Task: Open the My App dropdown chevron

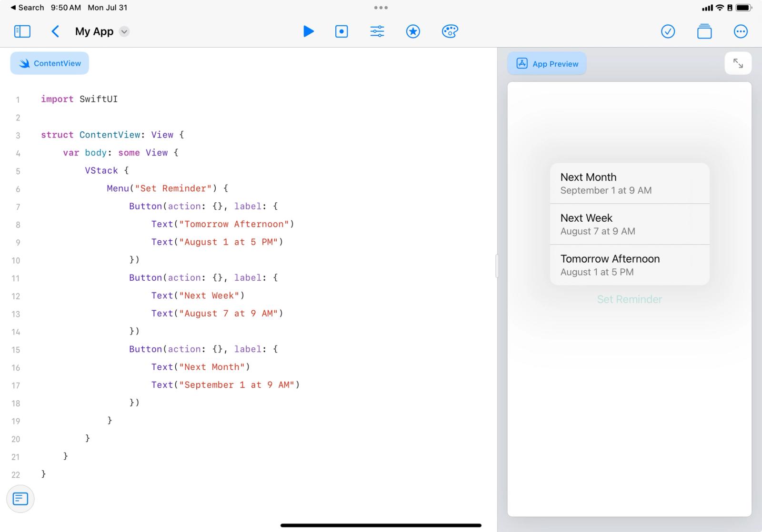Action: [124, 32]
